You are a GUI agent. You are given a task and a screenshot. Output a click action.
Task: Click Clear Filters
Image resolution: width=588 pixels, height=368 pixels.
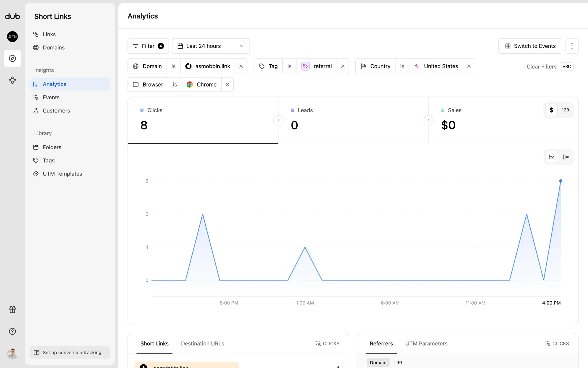541,67
